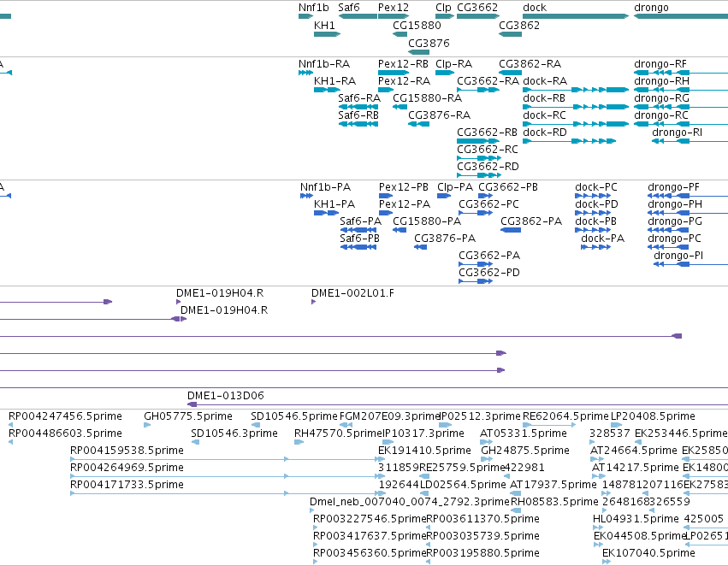The image size is (728, 566).
Task: Select the Saf6 gene arrow
Action: coord(358,16)
